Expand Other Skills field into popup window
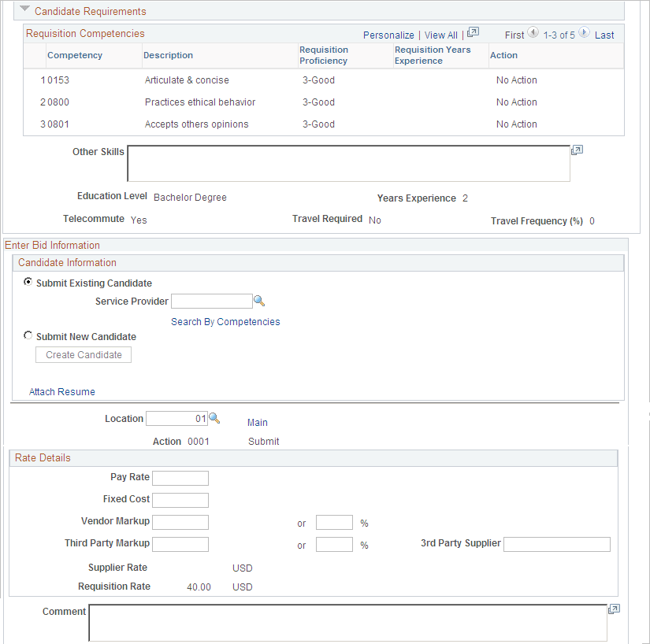This screenshot has height=644, width=650. [x=577, y=150]
